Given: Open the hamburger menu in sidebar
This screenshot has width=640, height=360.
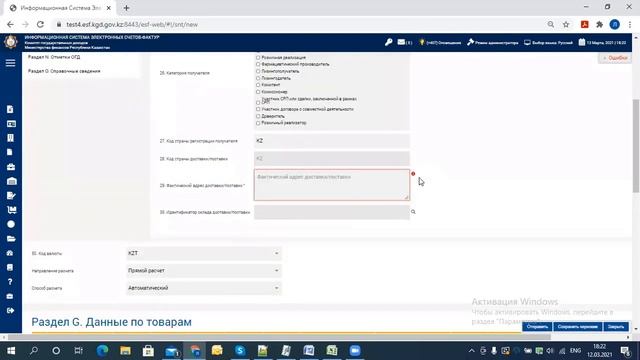Looking at the screenshot, I should [11, 63].
